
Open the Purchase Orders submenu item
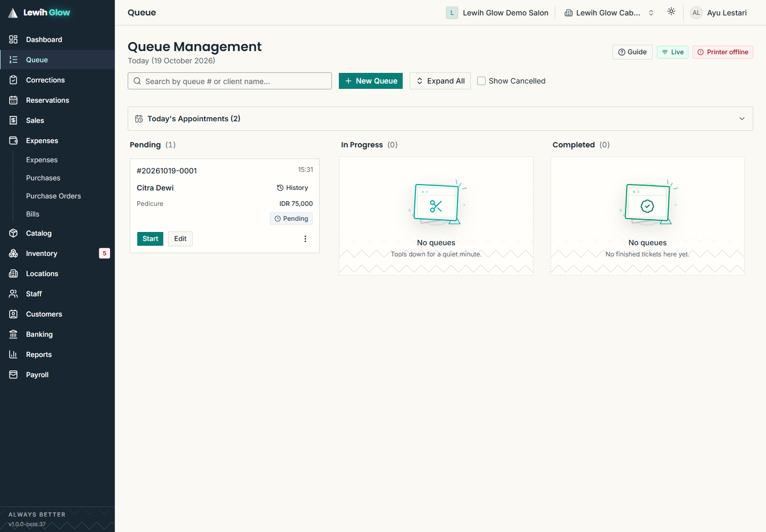[53, 196]
